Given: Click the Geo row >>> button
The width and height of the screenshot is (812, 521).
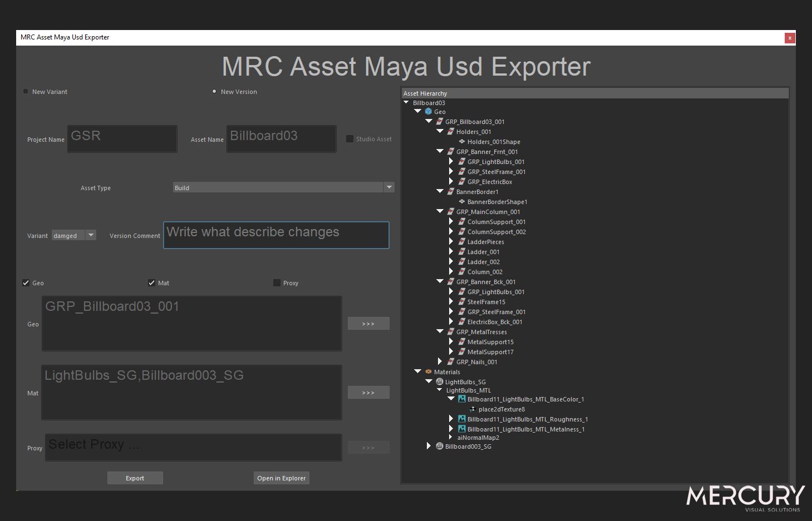Looking at the screenshot, I should click(368, 324).
